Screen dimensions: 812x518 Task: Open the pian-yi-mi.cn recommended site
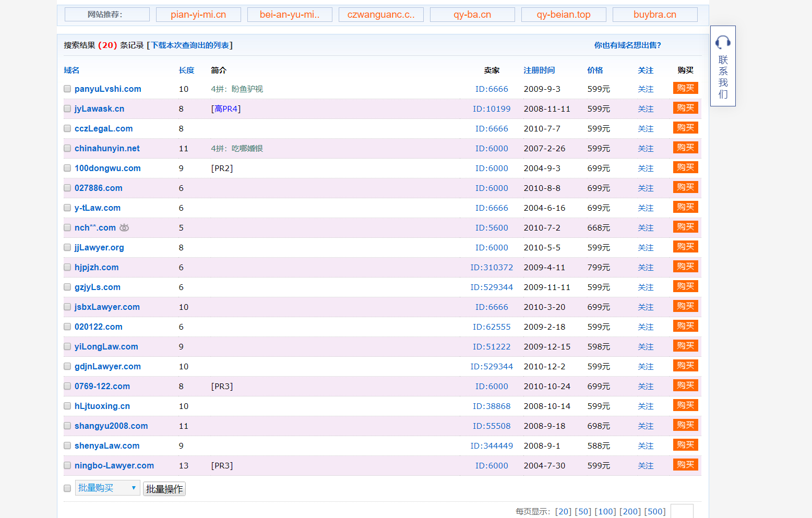(x=198, y=15)
